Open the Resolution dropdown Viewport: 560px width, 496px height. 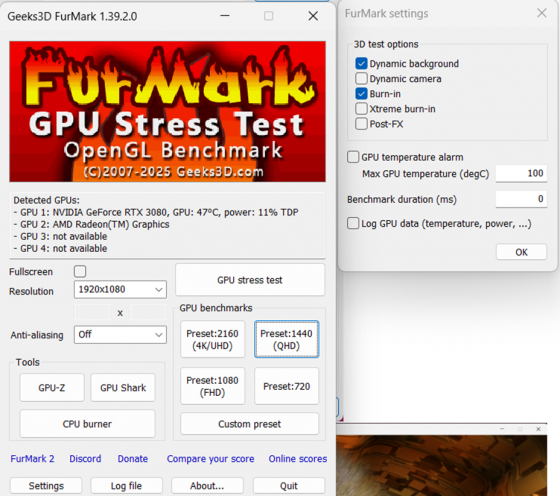[x=120, y=289]
